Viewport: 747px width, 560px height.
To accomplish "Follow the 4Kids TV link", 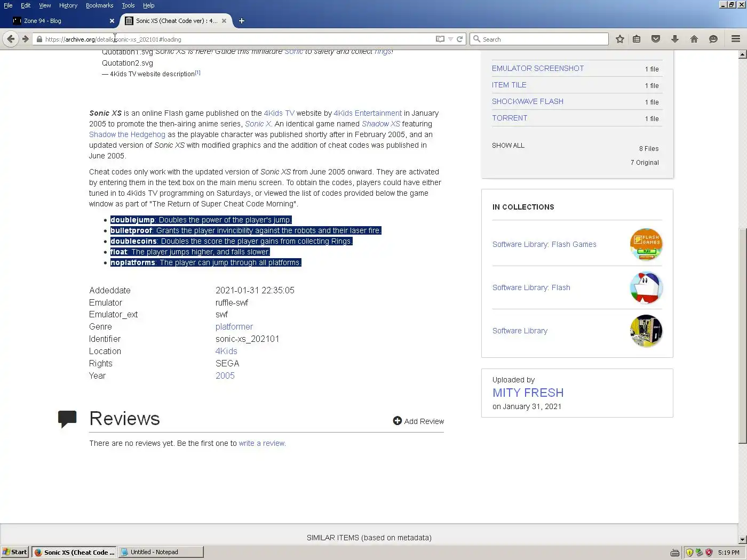I will coord(279,113).
